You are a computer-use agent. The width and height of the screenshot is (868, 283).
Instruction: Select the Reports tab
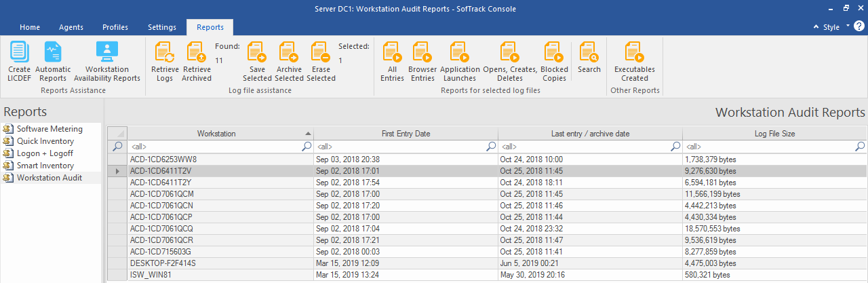tap(210, 27)
